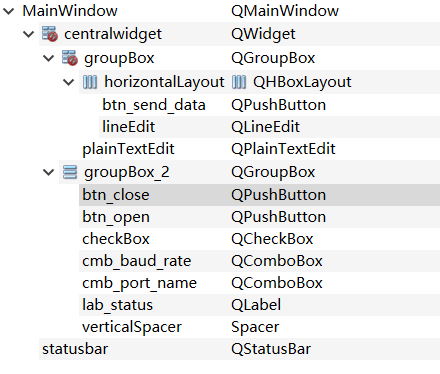Select the statusbar object

coord(75,349)
